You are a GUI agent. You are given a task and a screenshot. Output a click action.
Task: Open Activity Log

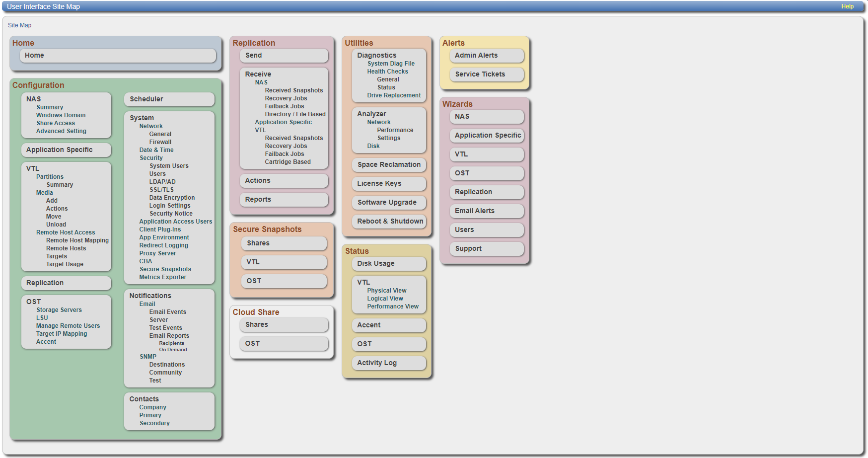coord(389,363)
